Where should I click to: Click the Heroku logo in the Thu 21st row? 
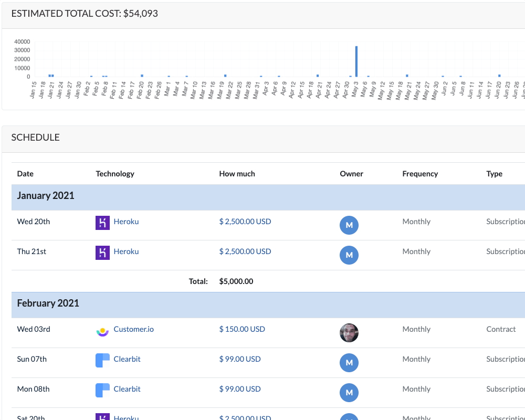click(x=102, y=253)
